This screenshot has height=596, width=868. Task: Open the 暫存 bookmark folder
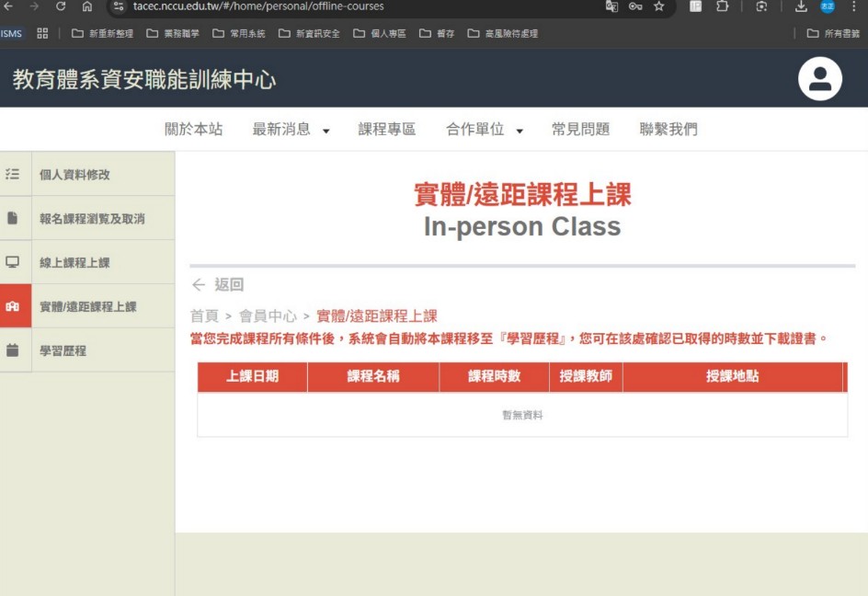coord(437,33)
